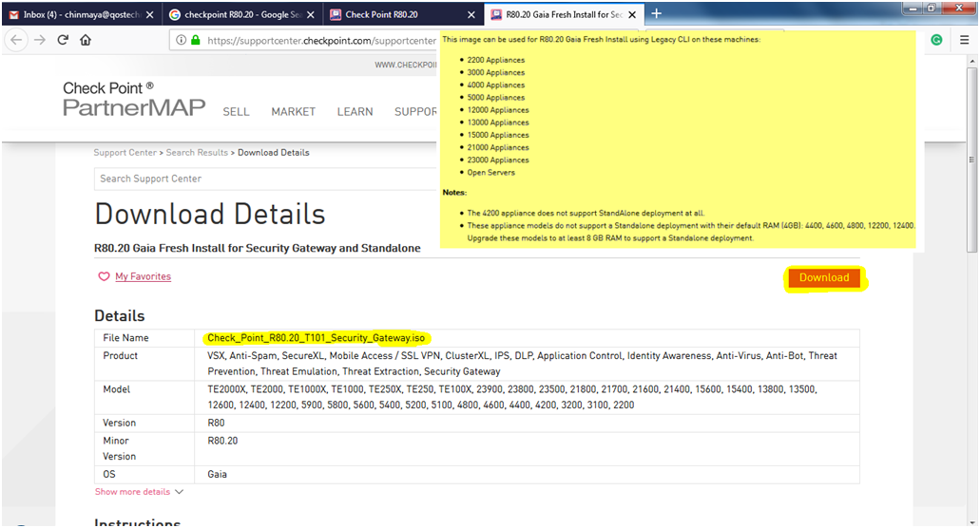Add page to My Favorites link
Screen dimensions: 980x528
click(x=144, y=276)
